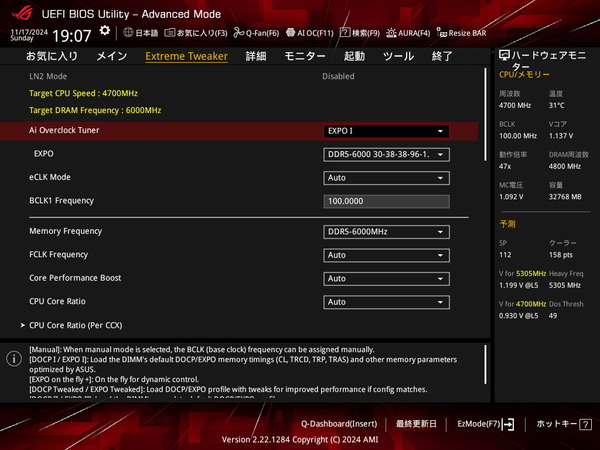Click the ROG logo
The width and height of the screenshot is (600, 450).
click(22, 14)
